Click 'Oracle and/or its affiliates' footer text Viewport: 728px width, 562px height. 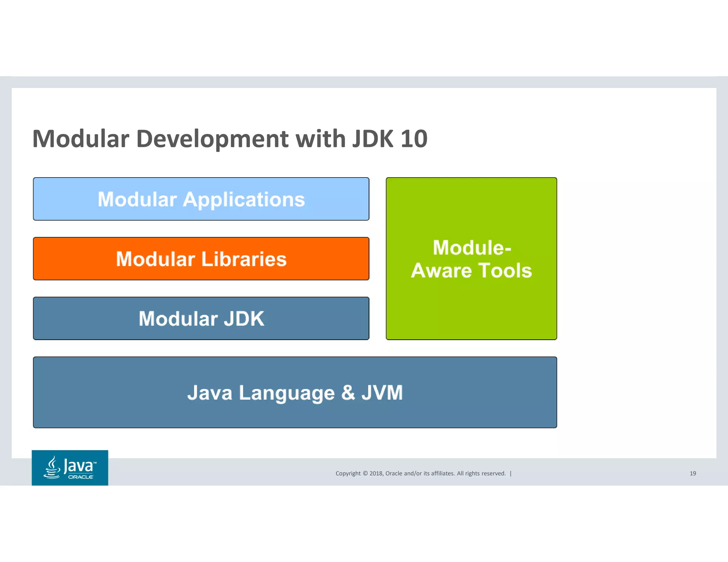420,474
